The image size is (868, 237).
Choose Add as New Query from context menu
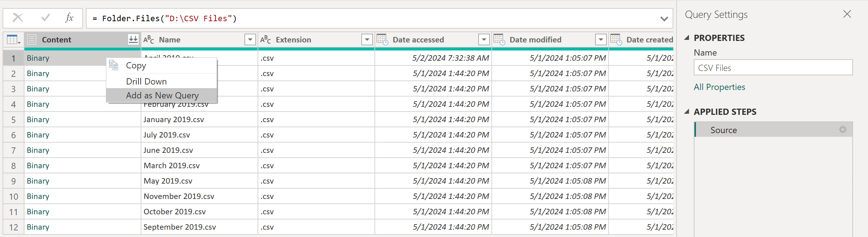click(x=162, y=95)
